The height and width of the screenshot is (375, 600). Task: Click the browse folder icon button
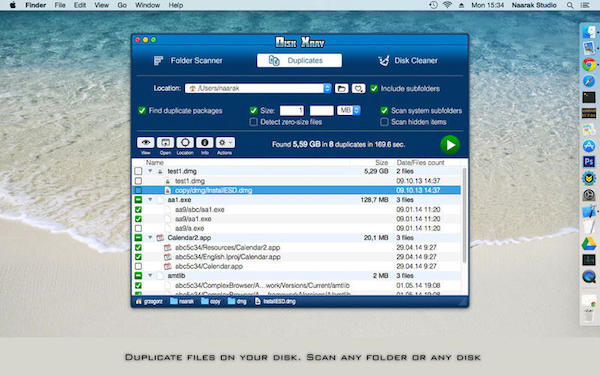342,89
